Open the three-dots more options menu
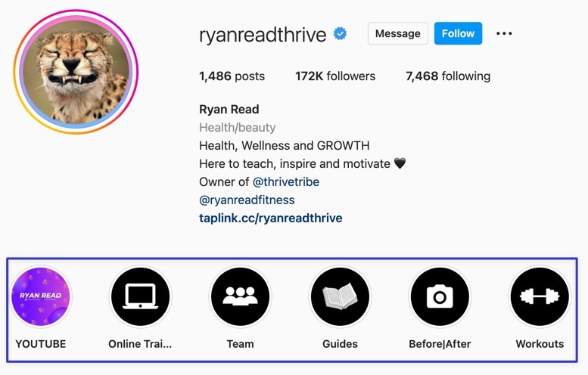The height and width of the screenshot is (375, 588). (x=504, y=34)
